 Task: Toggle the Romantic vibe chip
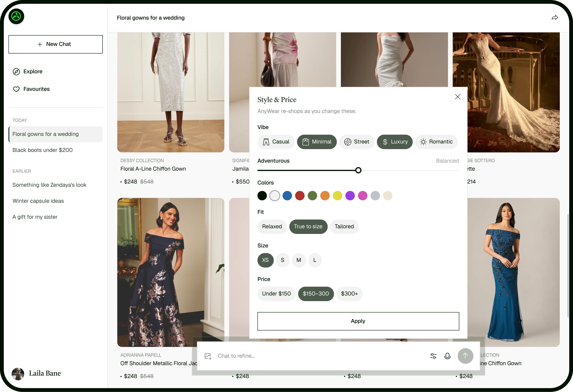[436, 142]
